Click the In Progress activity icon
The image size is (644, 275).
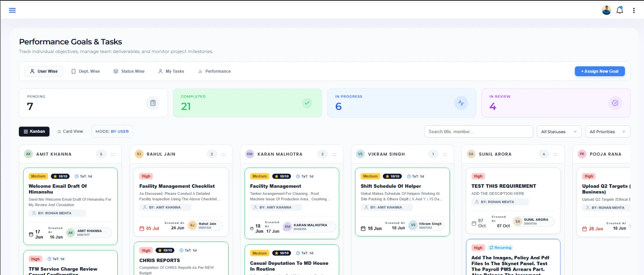[461, 103]
